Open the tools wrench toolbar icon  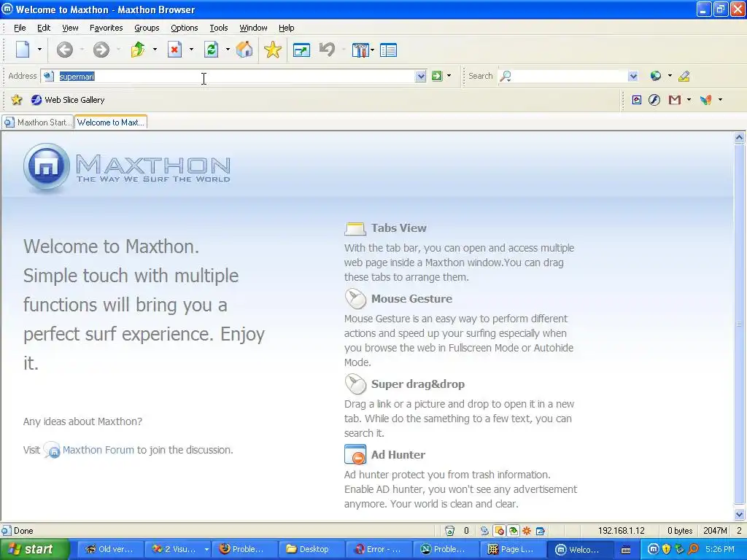(x=360, y=50)
